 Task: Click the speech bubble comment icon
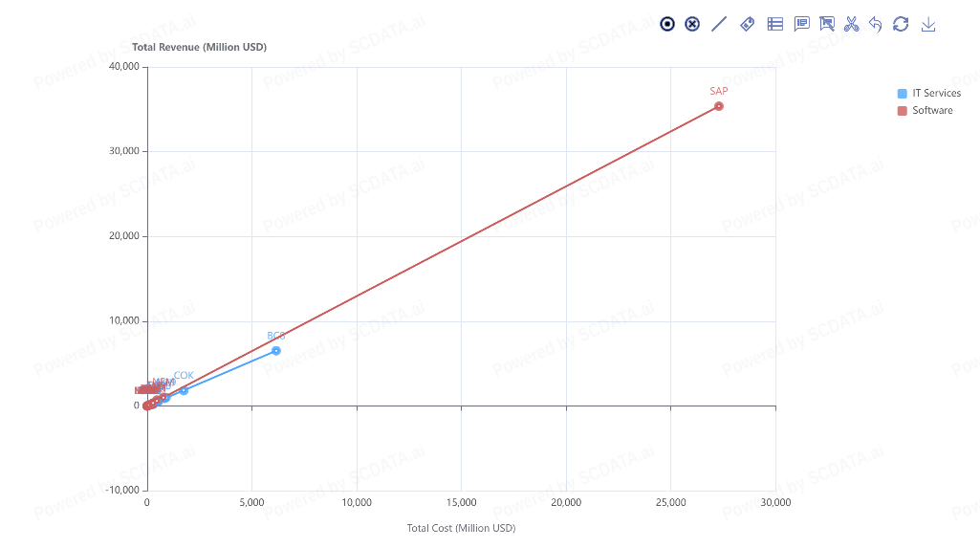801,24
